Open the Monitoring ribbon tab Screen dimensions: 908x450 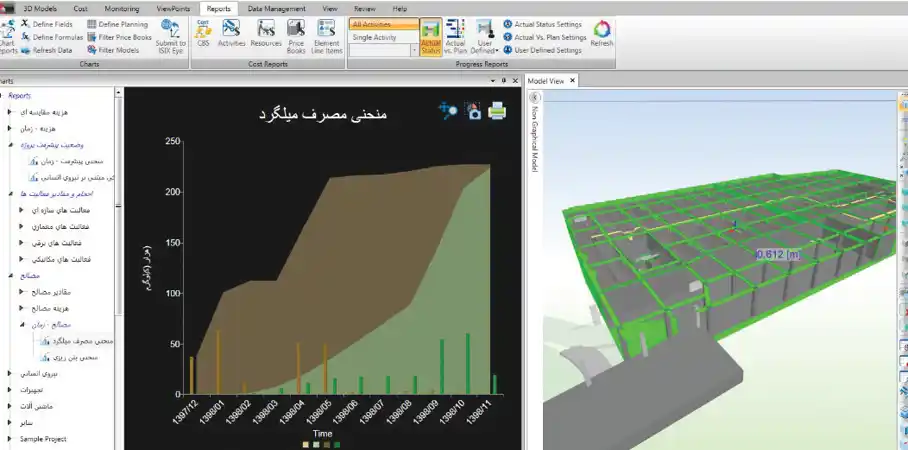(122, 7)
